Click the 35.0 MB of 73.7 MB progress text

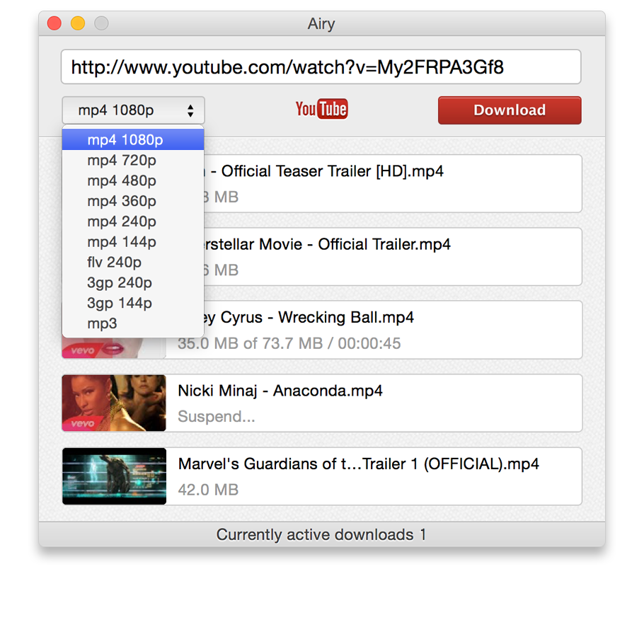coord(289,343)
